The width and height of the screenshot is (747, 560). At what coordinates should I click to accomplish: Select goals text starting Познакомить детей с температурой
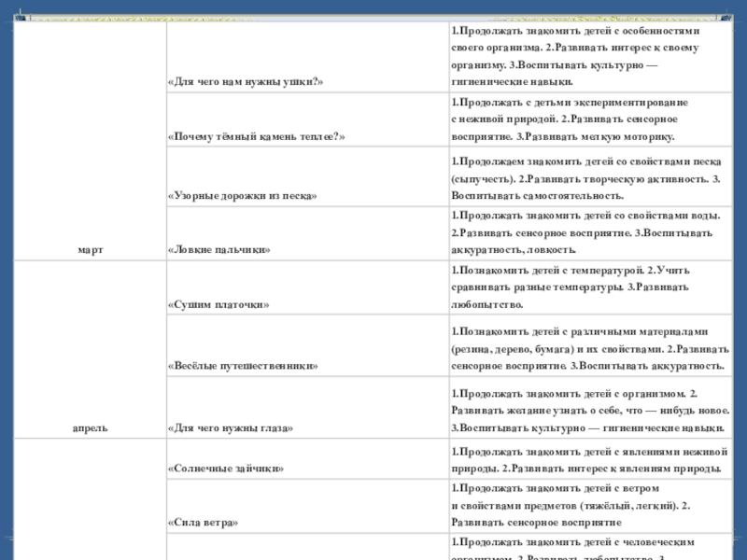pos(571,287)
